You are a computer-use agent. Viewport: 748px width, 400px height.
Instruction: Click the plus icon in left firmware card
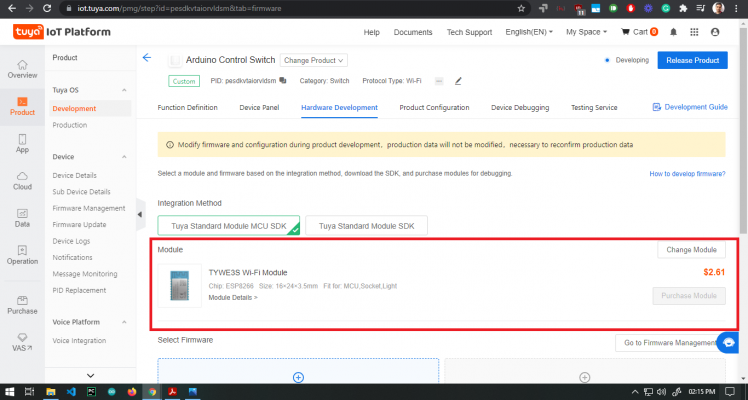pos(298,378)
